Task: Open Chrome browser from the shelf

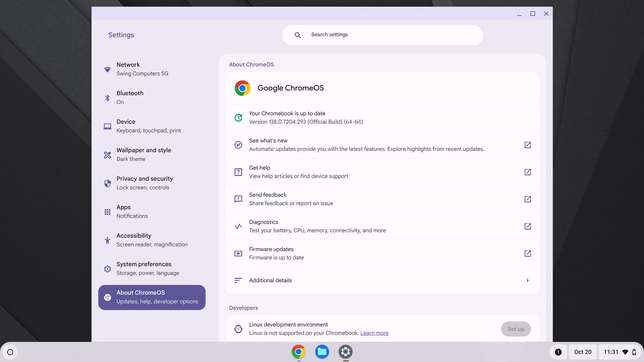Action: pos(299,352)
